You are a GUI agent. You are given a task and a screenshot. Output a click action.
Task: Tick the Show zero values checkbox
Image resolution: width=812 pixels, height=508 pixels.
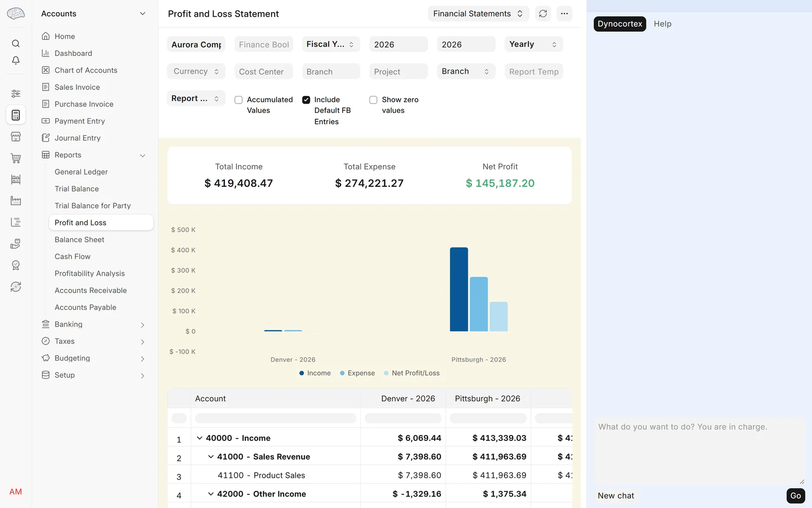point(374,100)
